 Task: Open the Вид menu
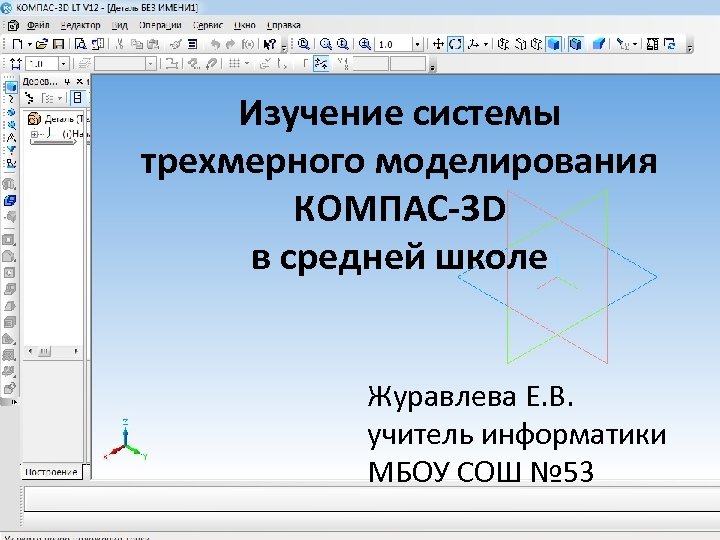click(x=119, y=25)
